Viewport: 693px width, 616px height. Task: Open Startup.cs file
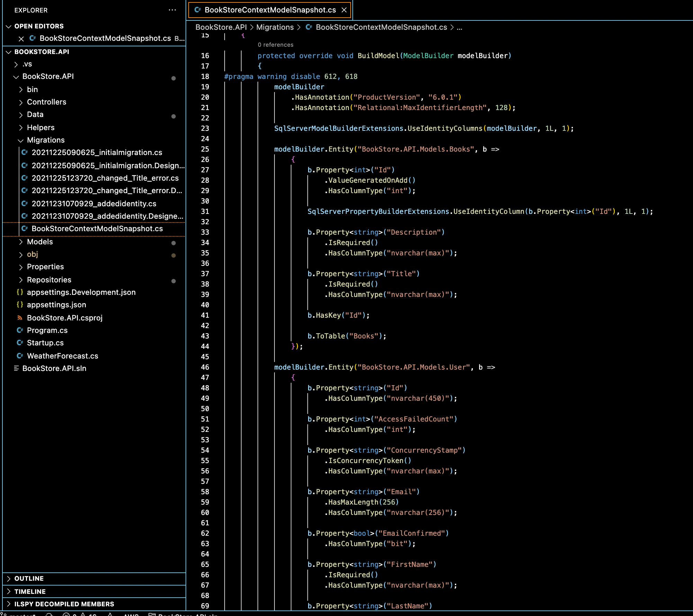coord(45,343)
